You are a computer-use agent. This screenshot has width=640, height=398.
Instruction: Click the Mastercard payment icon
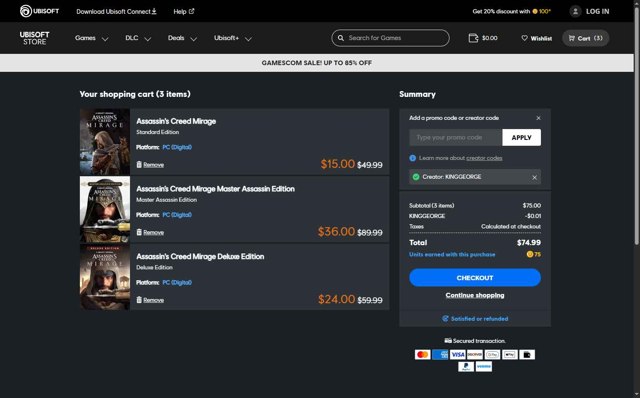pos(422,354)
